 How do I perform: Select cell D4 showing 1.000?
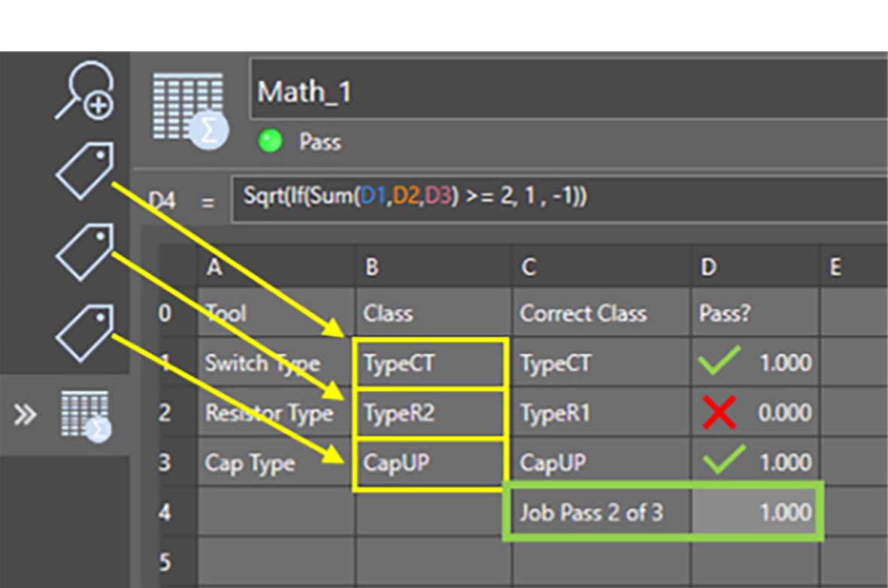click(x=755, y=512)
